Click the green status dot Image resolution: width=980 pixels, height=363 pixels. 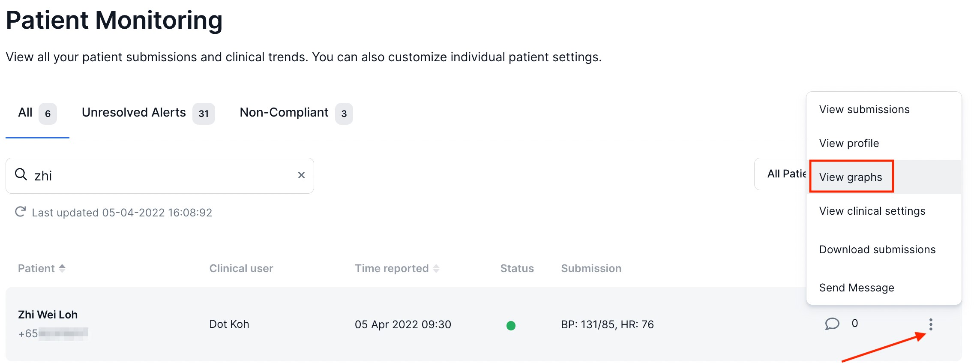pos(511,326)
